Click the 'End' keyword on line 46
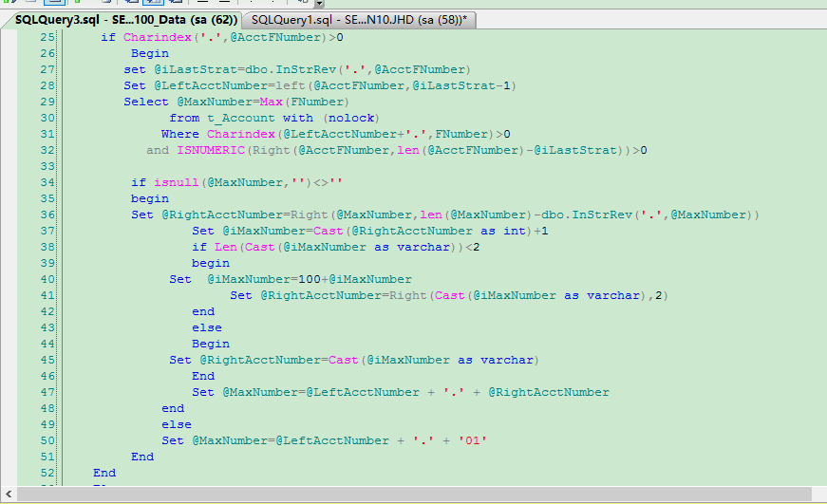 (203, 377)
